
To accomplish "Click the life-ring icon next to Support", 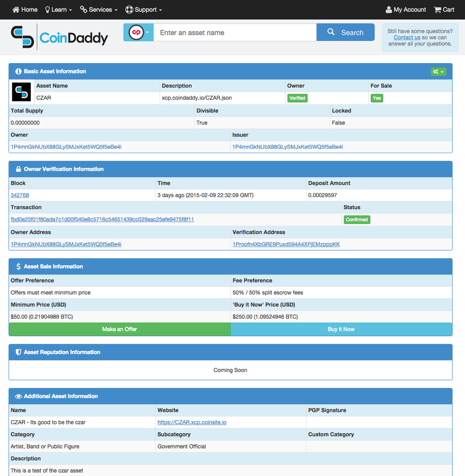I will click(x=129, y=10).
